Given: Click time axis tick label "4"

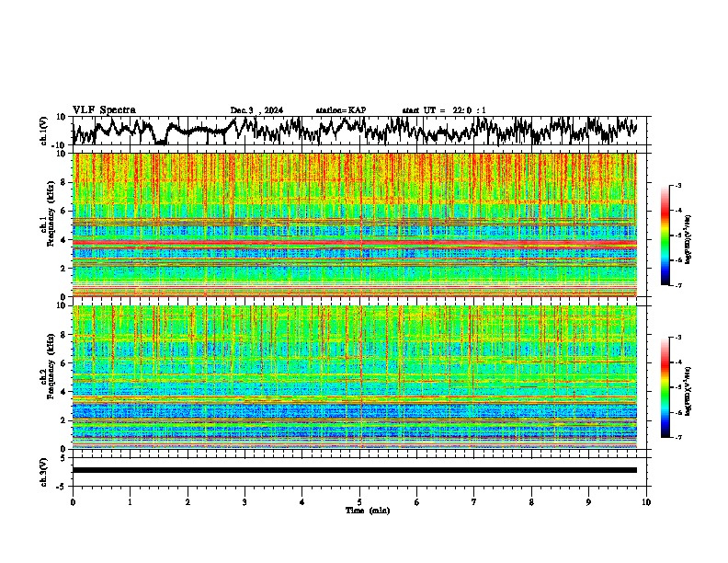Looking at the screenshot, I should [x=302, y=502].
